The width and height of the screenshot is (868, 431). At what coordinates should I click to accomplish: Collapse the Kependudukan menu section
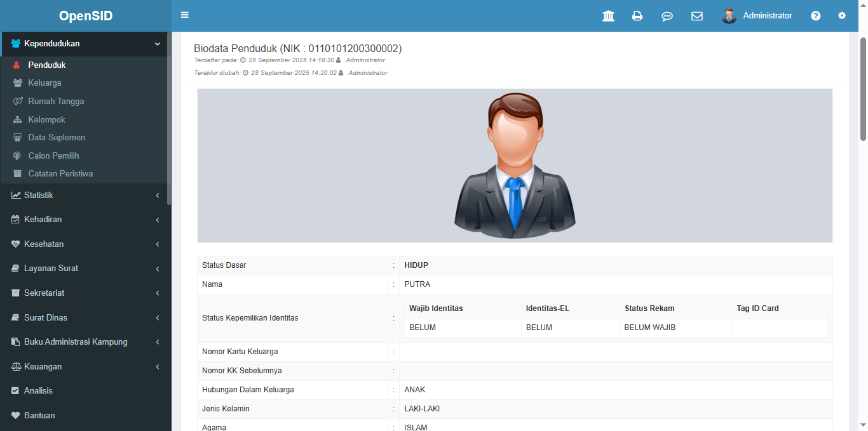(86, 44)
